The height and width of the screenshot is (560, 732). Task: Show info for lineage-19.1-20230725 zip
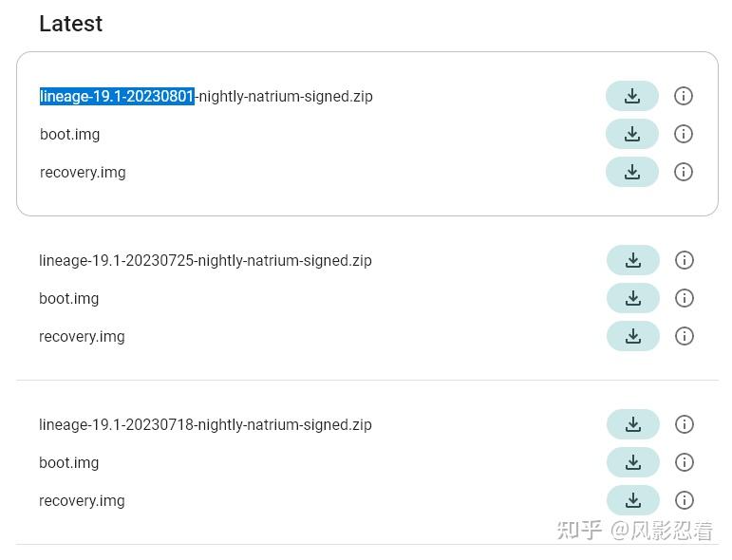point(685,260)
